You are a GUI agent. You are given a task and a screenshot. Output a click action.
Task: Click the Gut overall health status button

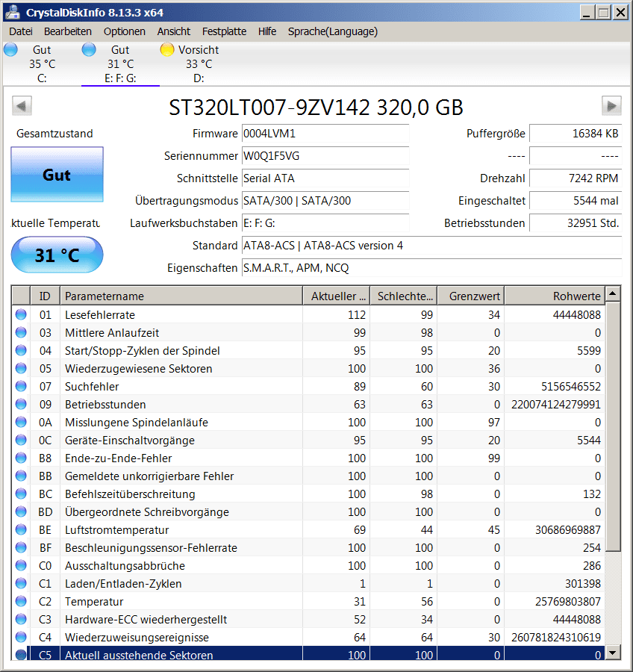pyautogui.click(x=57, y=175)
